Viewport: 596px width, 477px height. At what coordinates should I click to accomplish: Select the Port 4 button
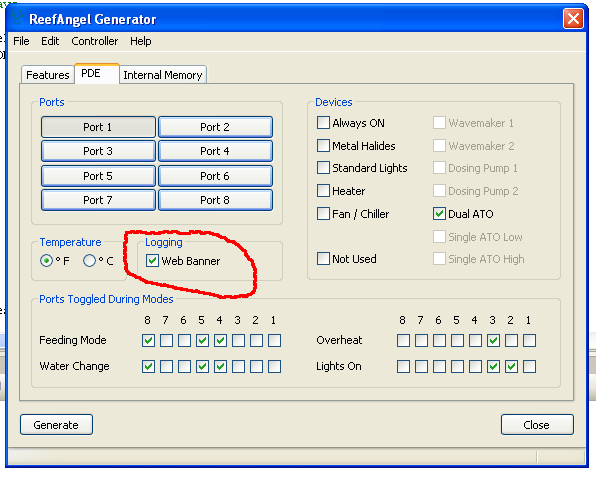[x=215, y=151]
